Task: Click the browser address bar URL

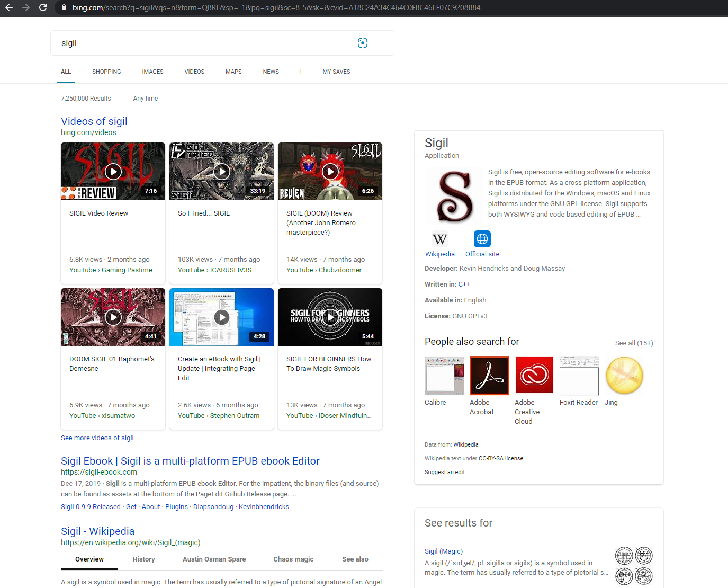Action: point(276,7)
